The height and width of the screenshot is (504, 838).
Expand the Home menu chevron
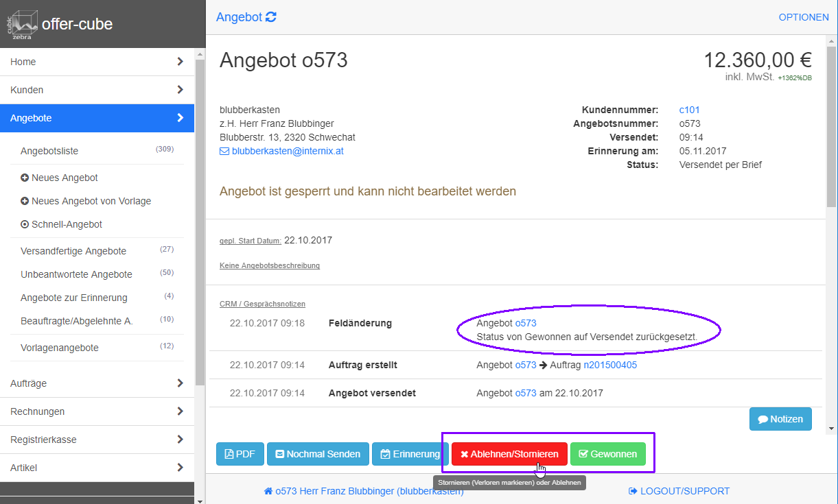point(180,62)
